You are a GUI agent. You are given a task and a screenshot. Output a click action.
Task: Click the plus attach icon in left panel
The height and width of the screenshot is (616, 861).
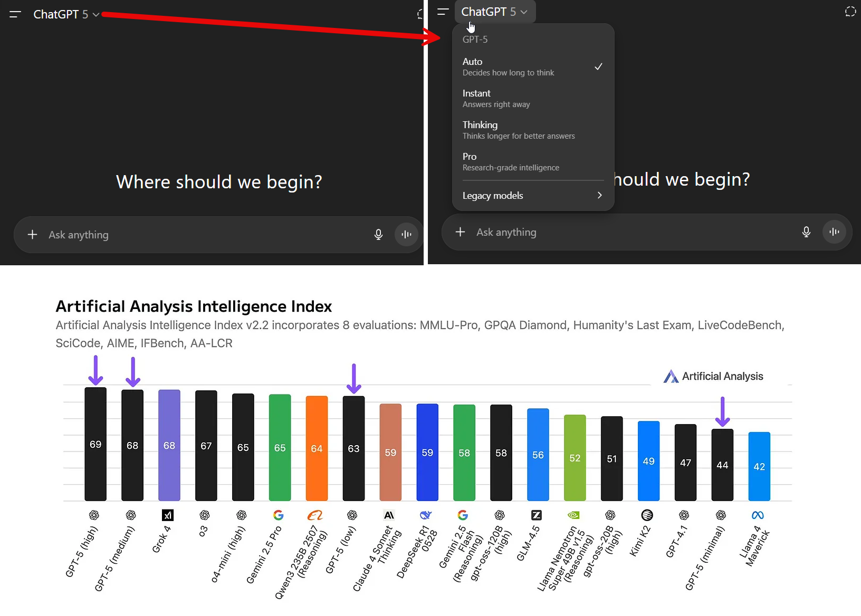(33, 235)
